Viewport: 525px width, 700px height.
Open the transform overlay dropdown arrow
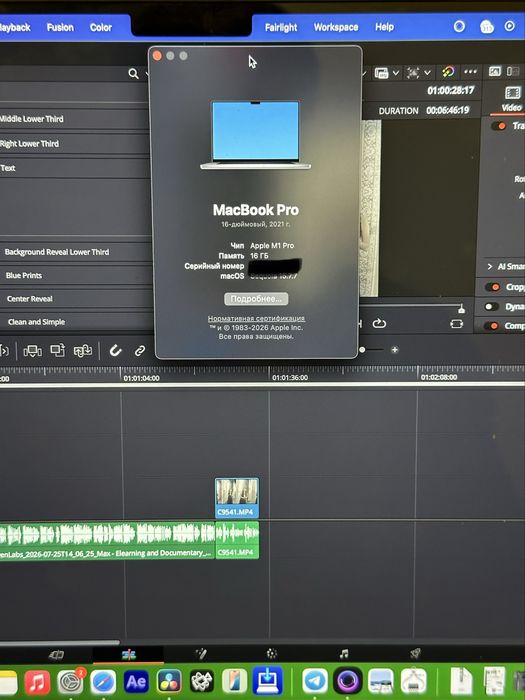click(427, 73)
